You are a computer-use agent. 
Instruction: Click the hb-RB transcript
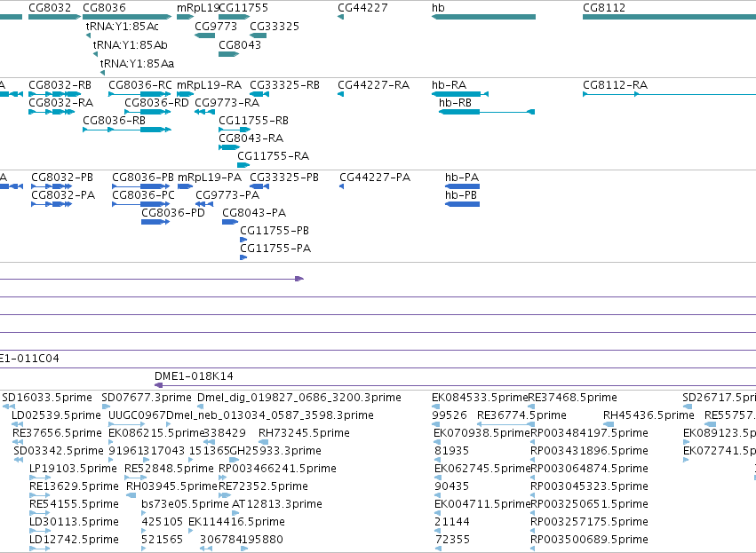pos(487,112)
